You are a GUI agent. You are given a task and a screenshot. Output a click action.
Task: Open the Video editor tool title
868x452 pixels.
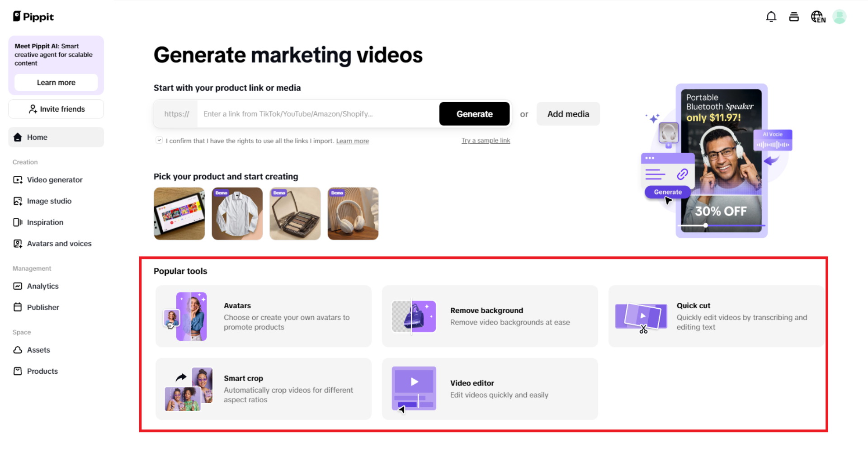pos(472,383)
